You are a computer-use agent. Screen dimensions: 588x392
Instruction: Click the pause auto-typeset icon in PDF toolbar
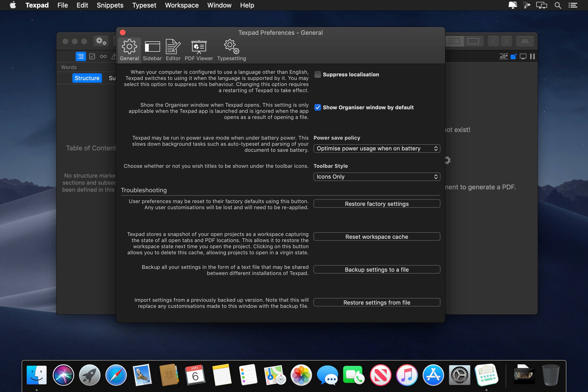(x=532, y=56)
